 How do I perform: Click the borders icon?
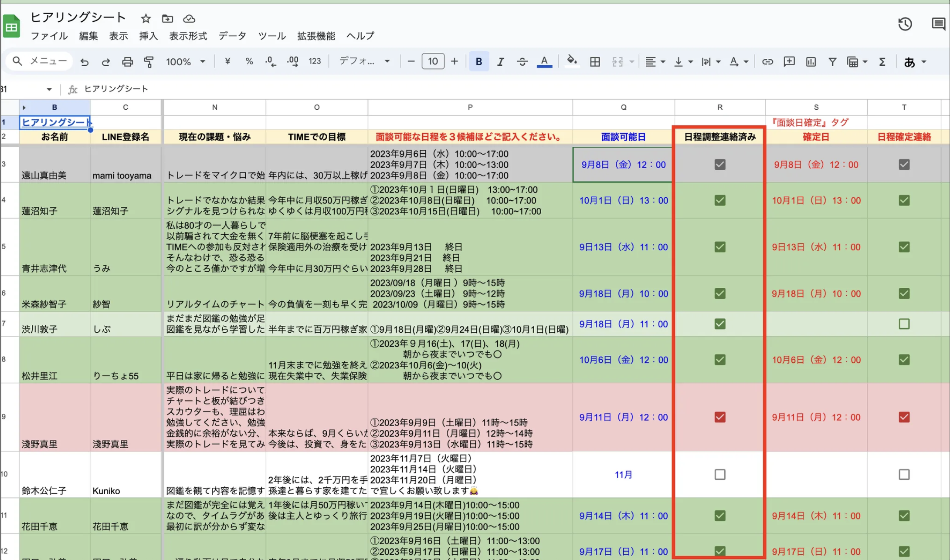coord(594,61)
